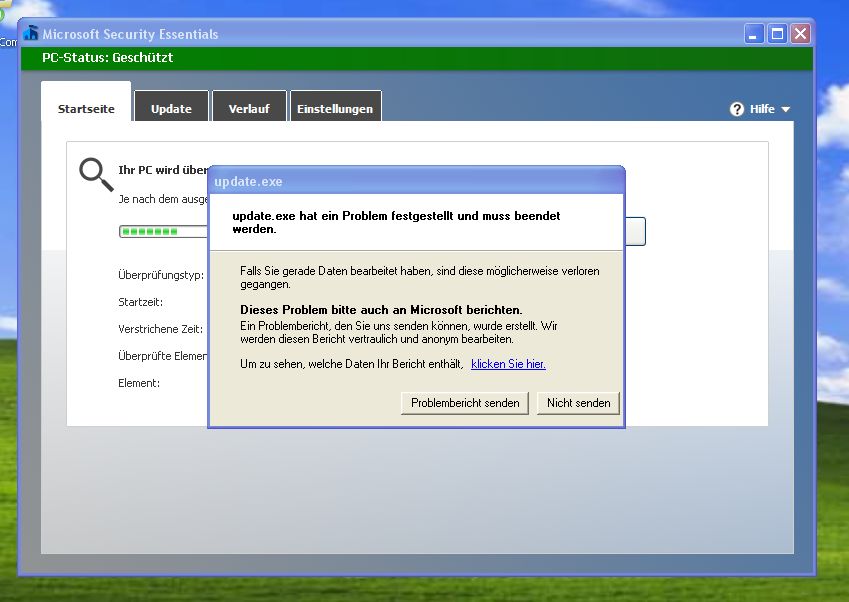Click the 'PC-Status: Geschützt' status bar
Image resolution: width=849 pixels, height=602 pixels.
pos(417,58)
